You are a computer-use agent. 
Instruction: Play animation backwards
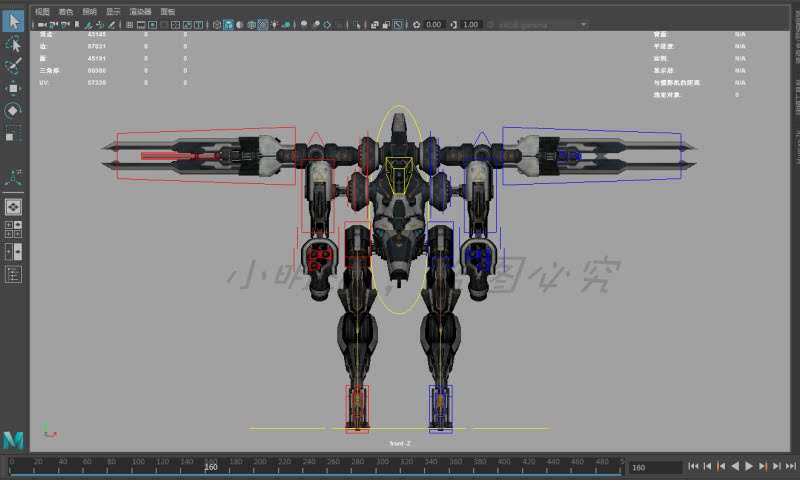pos(735,466)
